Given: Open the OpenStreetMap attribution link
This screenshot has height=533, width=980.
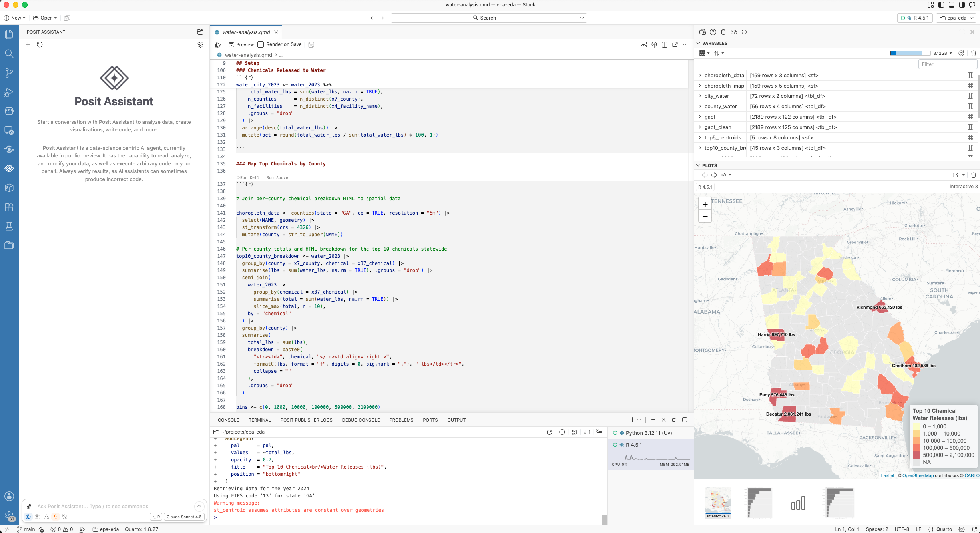Looking at the screenshot, I should (x=918, y=475).
